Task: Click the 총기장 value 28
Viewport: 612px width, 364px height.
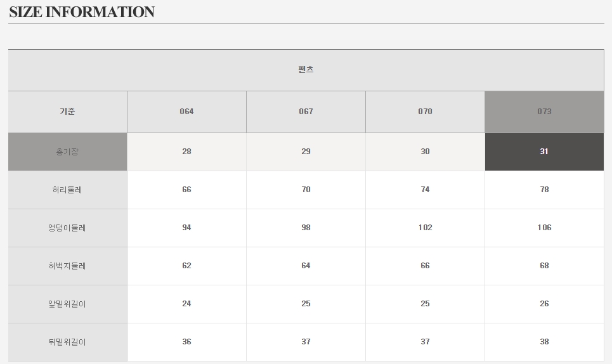Action: tap(186, 152)
